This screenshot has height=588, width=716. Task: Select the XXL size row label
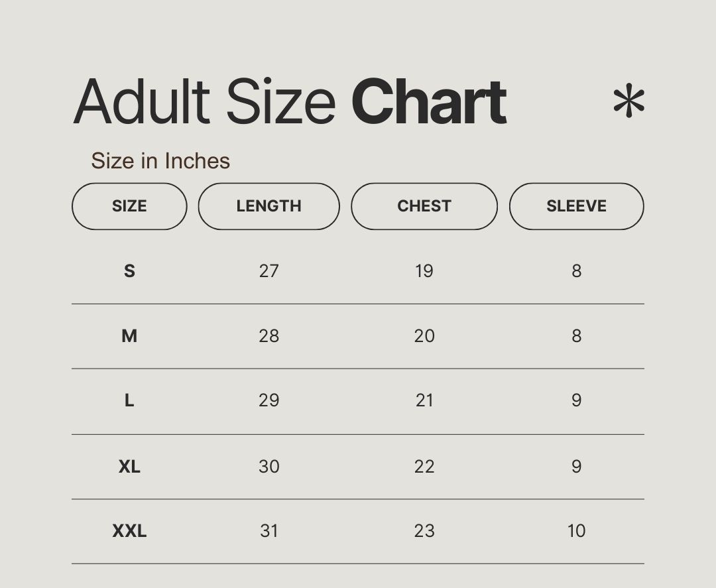point(129,531)
